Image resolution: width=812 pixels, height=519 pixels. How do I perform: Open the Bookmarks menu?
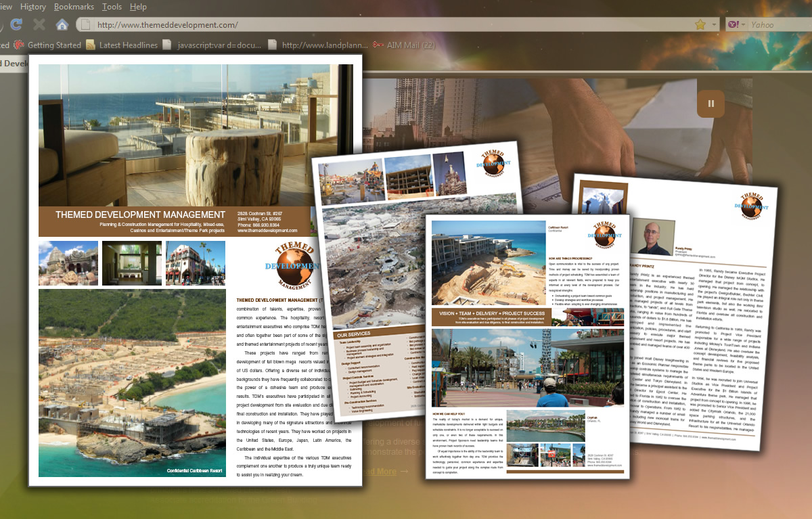(x=74, y=7)
